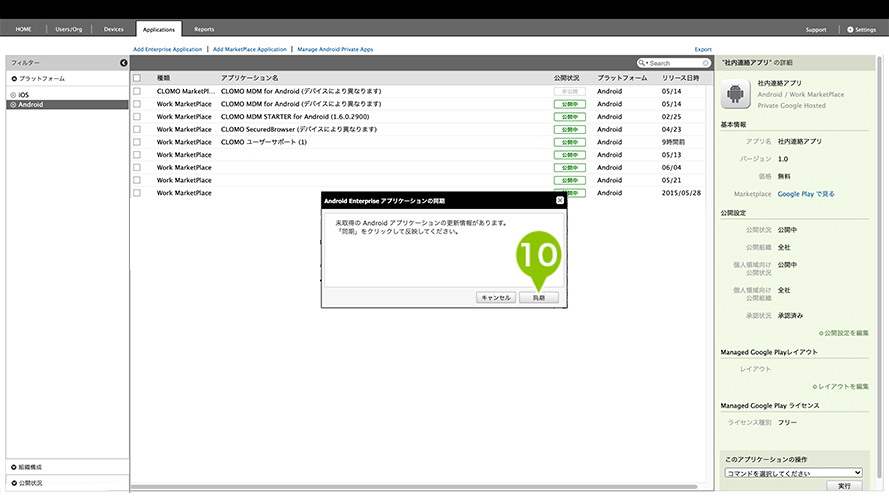Open Manage Android Private Apps
Screen dimensions: 889x500
pos(335,49)
